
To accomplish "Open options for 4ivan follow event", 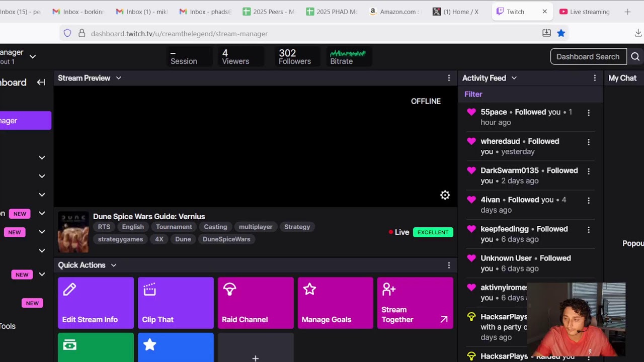I will point(588,200).
